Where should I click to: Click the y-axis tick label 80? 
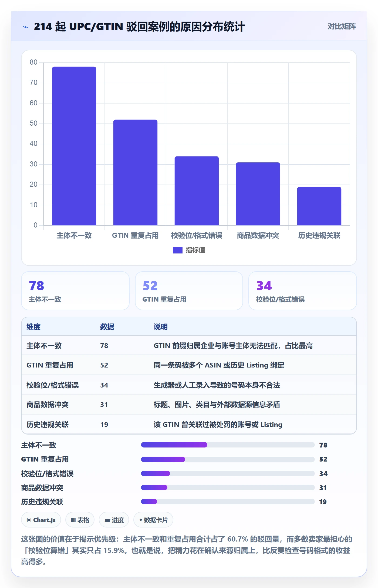point(33,62)
